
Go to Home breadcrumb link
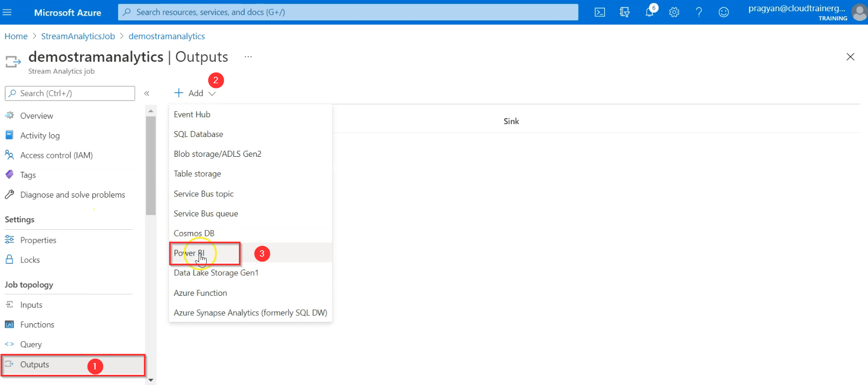pyautogui.click(x=16, y=36)
